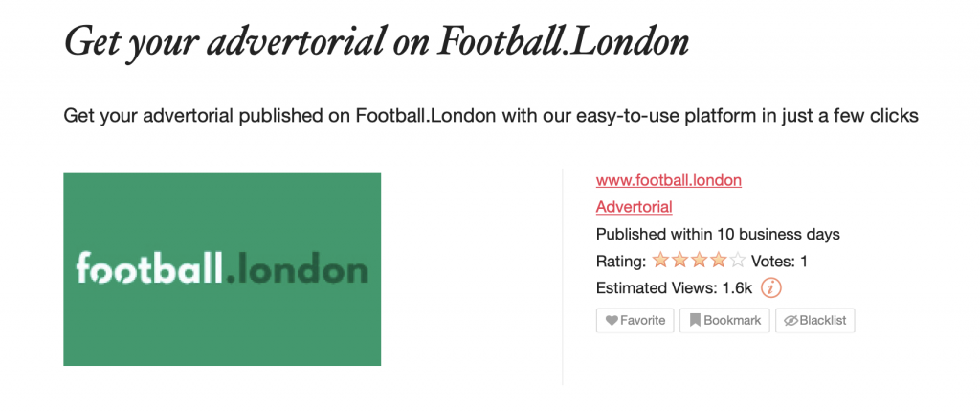Rate with the first star
This screenshot has height=412, width=980.
click(x=660, y=260)
